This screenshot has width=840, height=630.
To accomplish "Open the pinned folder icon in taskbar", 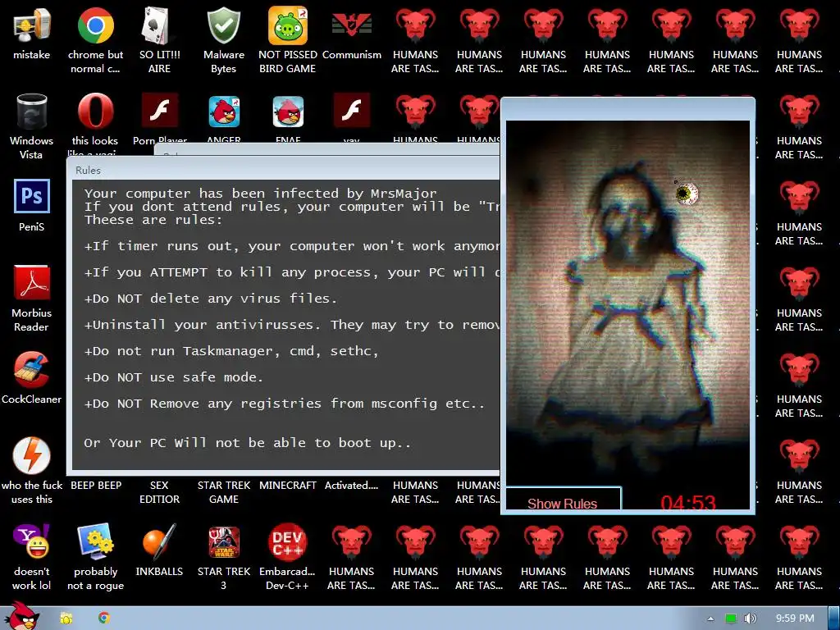I will coord(66,619).
